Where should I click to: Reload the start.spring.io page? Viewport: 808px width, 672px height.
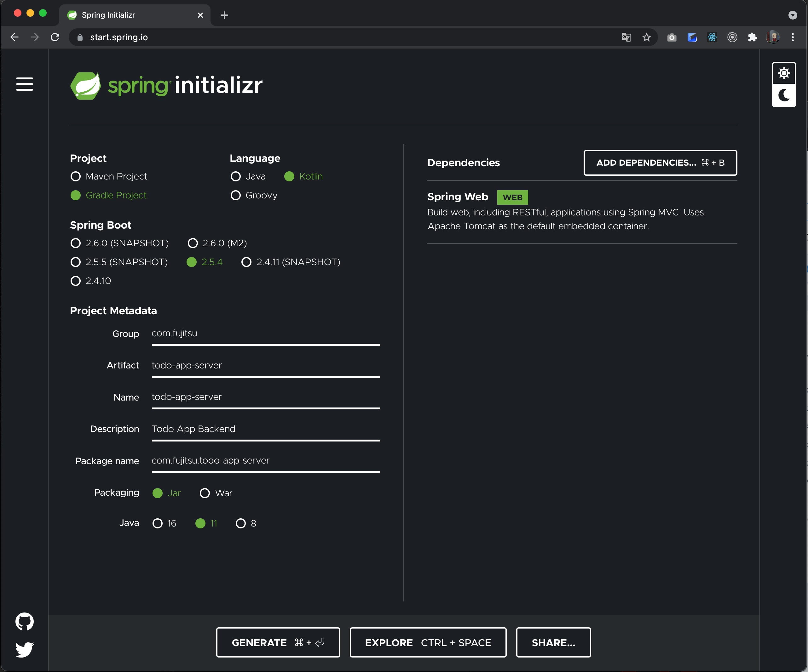(55, 37)
